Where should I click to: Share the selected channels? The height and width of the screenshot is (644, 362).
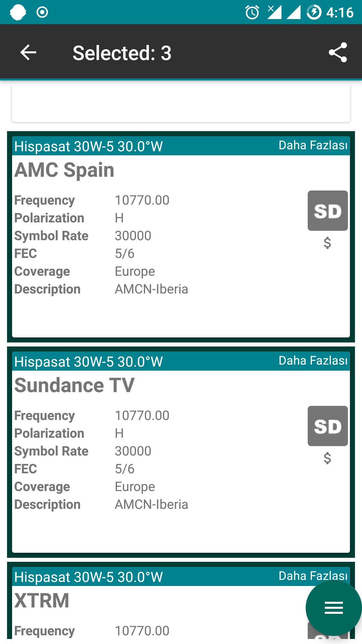click(338, 52)
